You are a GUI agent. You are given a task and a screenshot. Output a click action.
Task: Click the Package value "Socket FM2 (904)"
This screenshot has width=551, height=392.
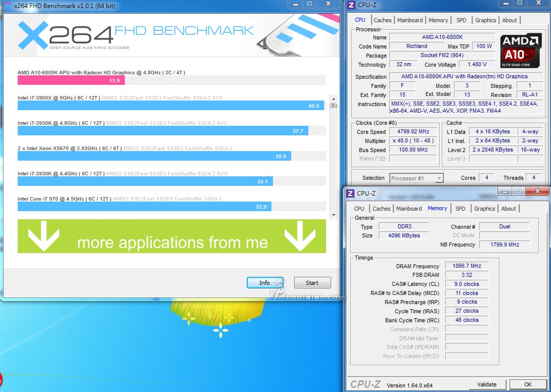[x=442, y=56]
